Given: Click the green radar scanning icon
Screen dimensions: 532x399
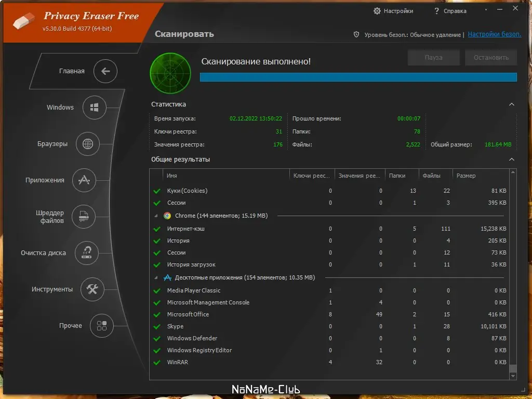Looking at the screenshot, I should coord(170,73).
